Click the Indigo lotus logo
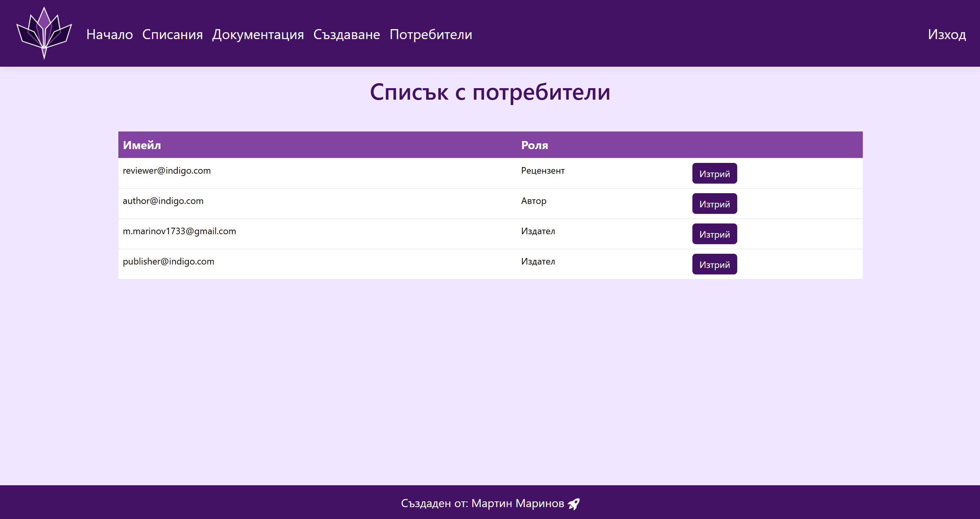980x519 pixels. 44,33
